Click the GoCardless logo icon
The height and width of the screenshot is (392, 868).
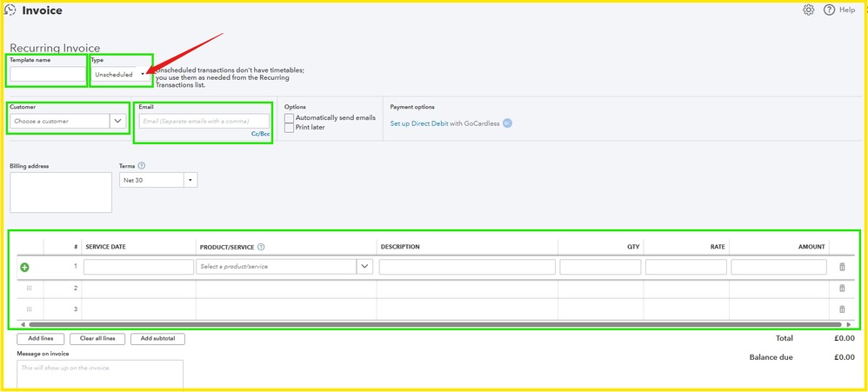[x=507, y=123]
